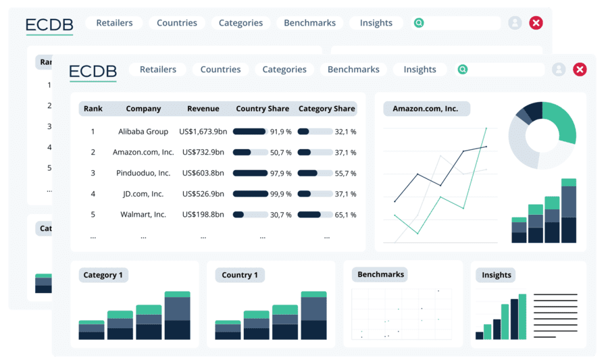Click search field in front window

[x=500, y=70]
